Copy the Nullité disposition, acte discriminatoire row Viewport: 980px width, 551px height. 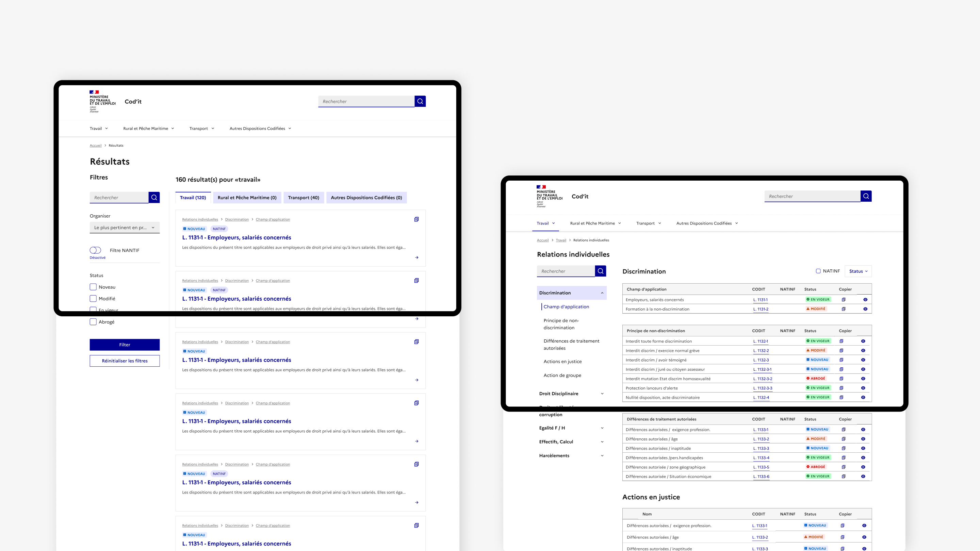tap(842, 397)
